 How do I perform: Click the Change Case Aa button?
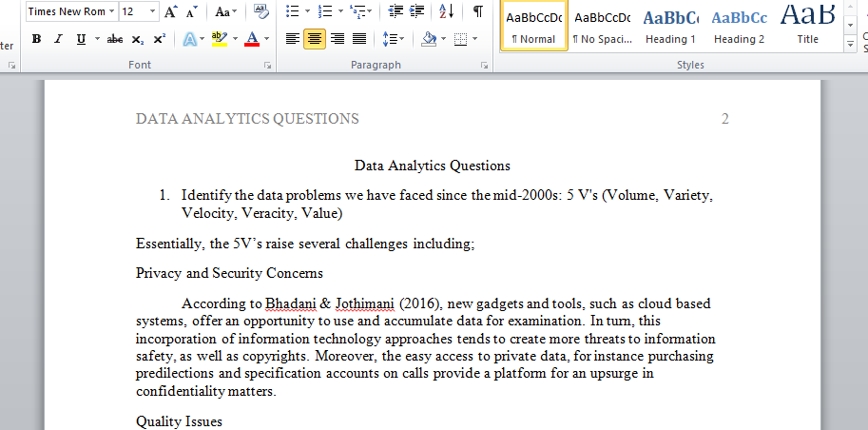click(222, 11)
